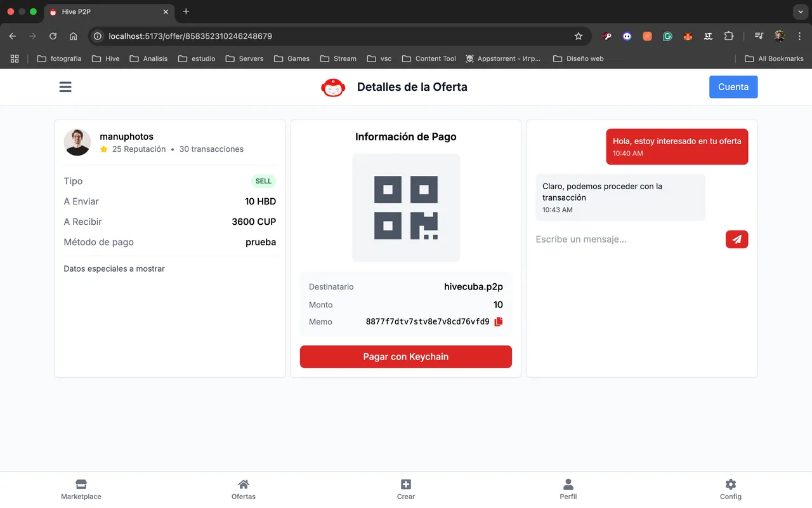
Task: Click the 30 transacciones text
Action: tap(211, 149)
